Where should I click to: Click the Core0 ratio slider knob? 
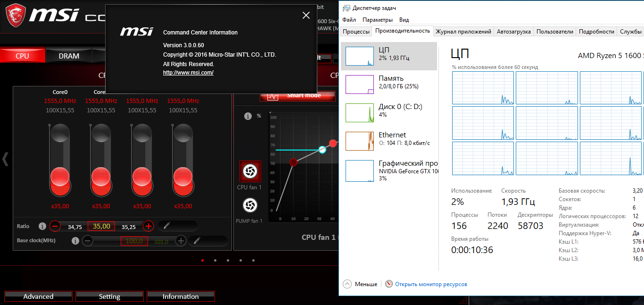tap(60, 177)
